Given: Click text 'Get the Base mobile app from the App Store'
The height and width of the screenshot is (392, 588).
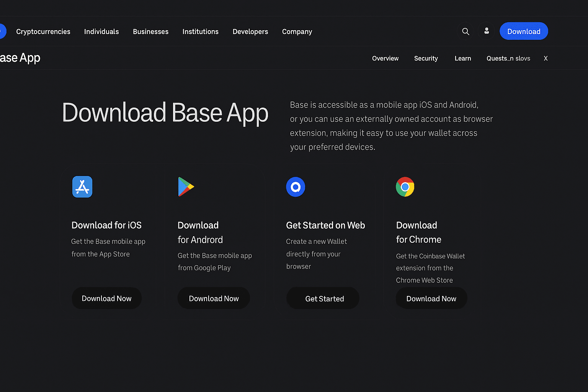Looking at the screenshot, I should coord(108,248).
